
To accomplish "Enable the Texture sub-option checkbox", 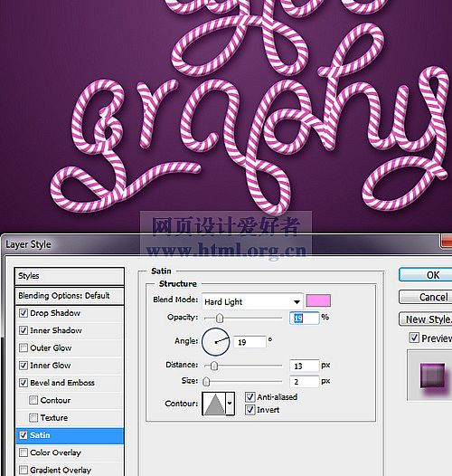I will tap(33, 418).
